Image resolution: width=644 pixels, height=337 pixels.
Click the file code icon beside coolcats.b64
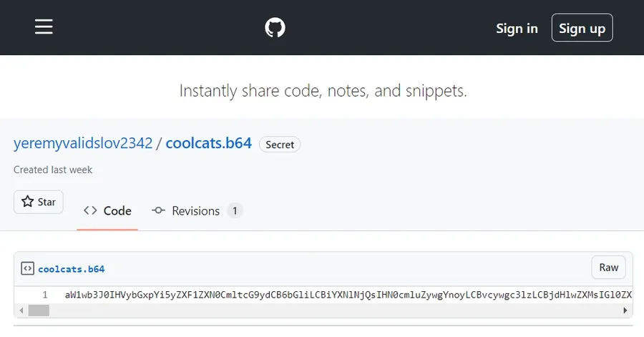pyautogui.click(x=27, y=269)
